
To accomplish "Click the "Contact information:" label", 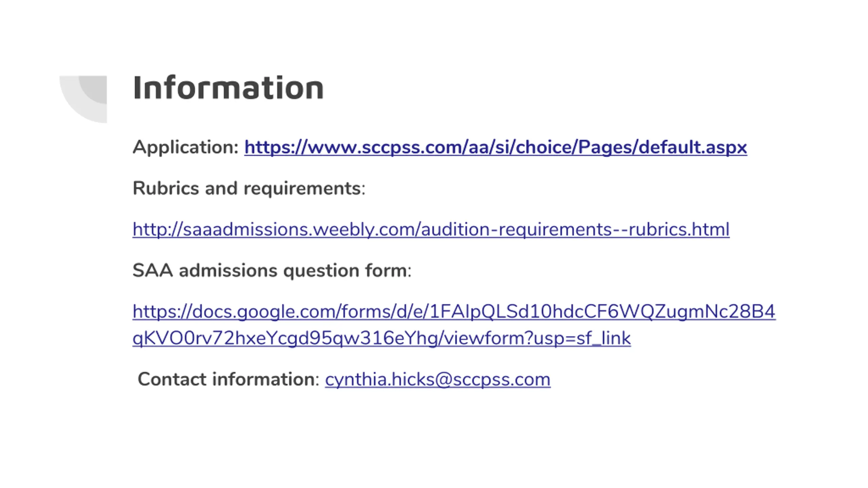I will 229,380.
